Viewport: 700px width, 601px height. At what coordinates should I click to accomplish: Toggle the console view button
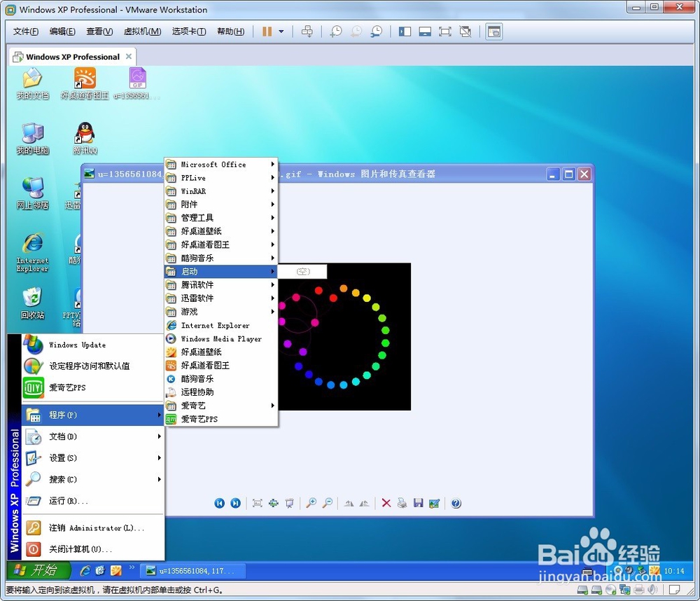pyautogui.click(x=494, y=32)
